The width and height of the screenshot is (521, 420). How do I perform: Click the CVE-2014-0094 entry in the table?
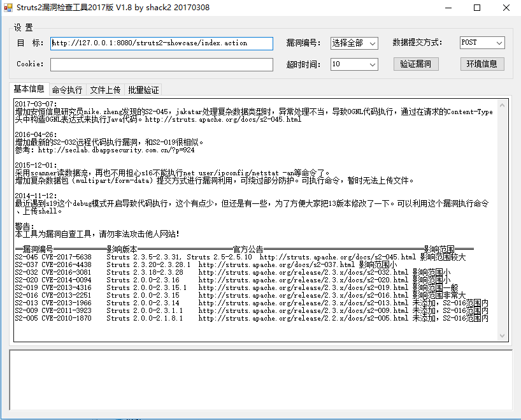[x=66, y=280]
